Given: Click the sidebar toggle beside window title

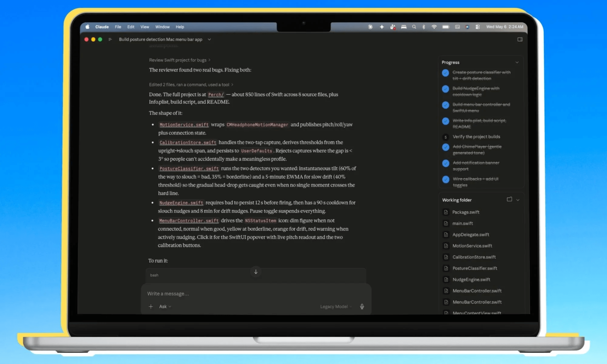Looking at the screenshot, I should (110, 39).
